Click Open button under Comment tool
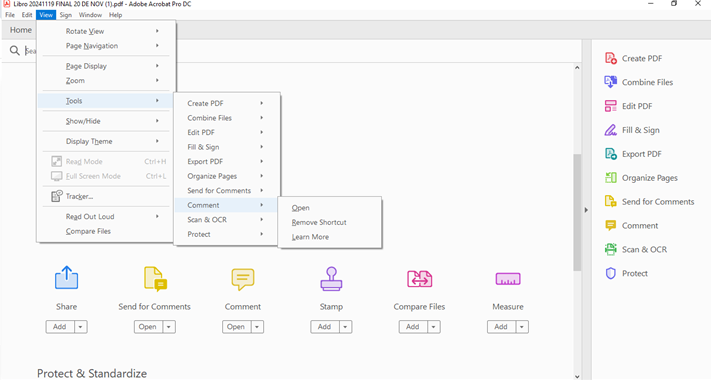The image size is (711, 380). tap(236, 327)
